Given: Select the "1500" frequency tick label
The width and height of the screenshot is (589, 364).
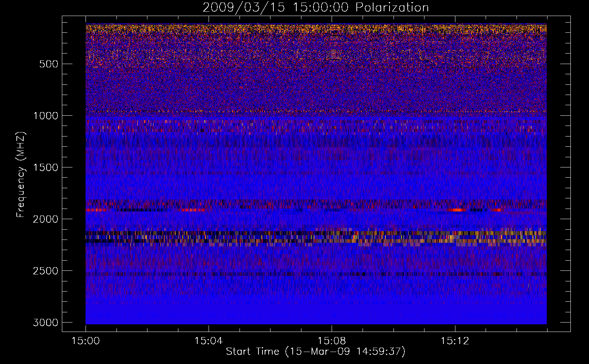Looking at the screenshot, I should pos(46,167).
